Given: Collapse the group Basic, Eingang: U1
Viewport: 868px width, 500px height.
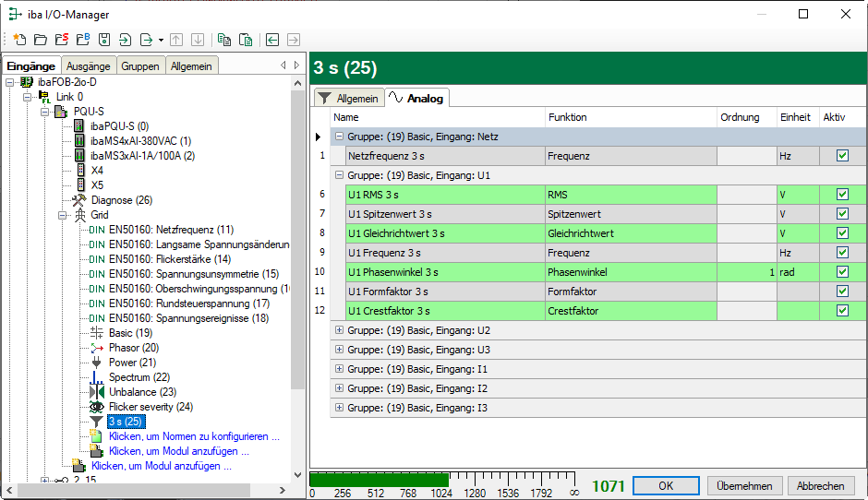Looking at the screenshot, I should 339,175.
